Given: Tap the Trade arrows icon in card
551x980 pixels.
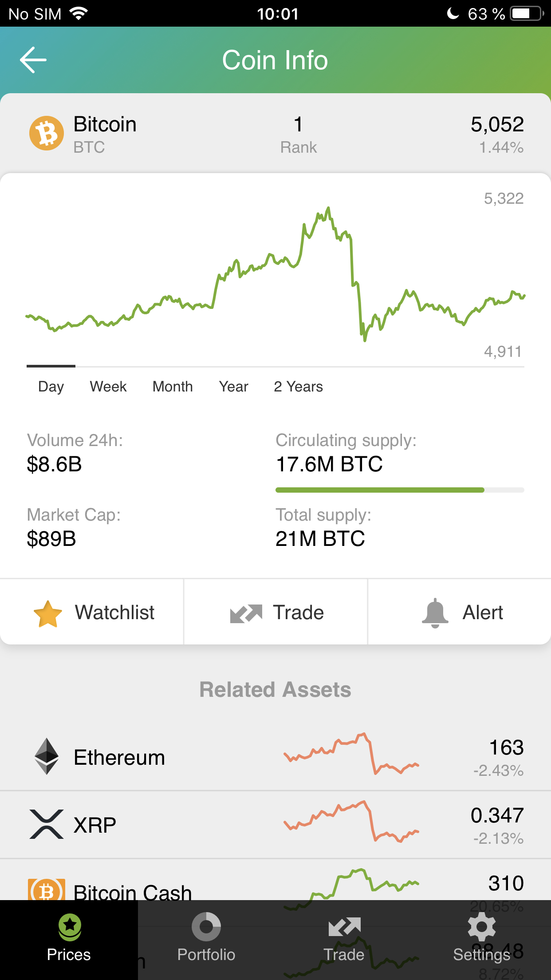Looking at the screenshot, I should [x=246, y=614].
